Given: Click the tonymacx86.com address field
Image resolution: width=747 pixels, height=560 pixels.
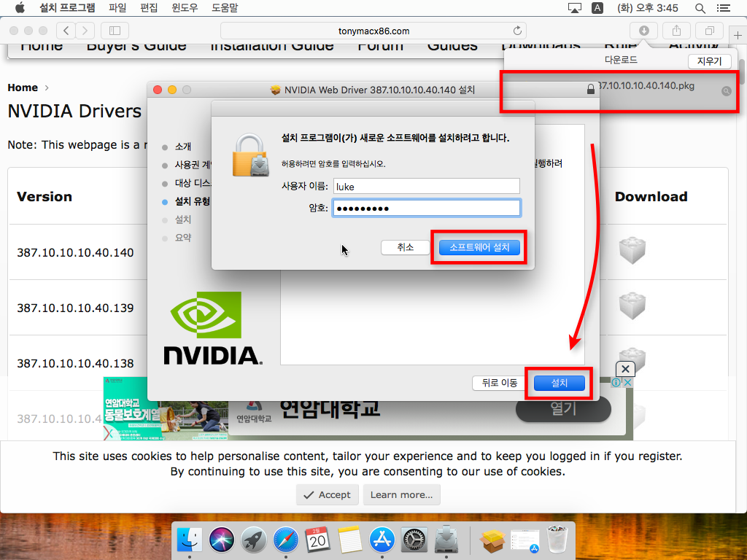Looking at the screenshot, I should coord(373,31).
